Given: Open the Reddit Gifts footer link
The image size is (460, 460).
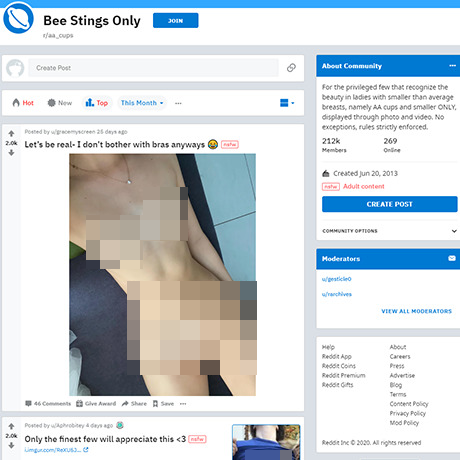Looking at the screenshot, I should click(x=337, y=385).
